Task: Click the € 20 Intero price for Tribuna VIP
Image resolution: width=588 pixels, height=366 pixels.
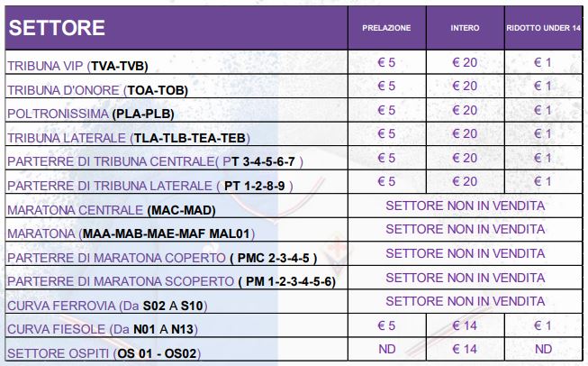Action: [x=466, y=64]
